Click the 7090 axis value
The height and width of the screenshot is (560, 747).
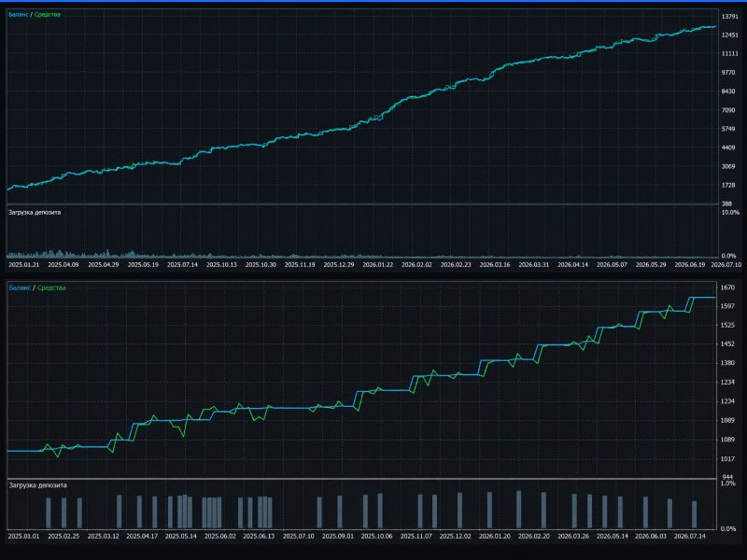pos(728,110)
